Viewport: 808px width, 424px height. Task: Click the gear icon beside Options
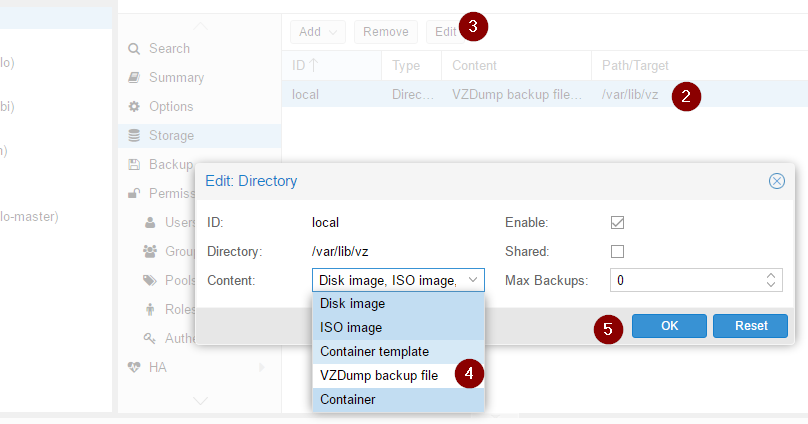134,107
